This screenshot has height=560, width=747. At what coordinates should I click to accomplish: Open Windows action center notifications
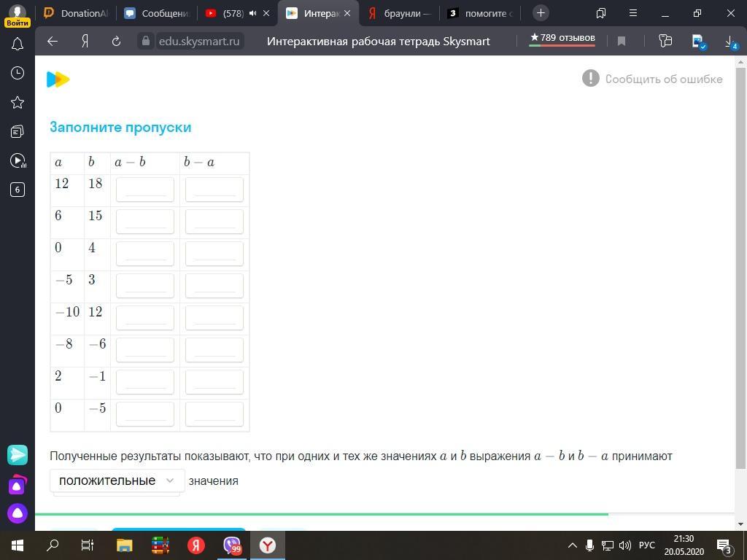click(x=724, y=545)
